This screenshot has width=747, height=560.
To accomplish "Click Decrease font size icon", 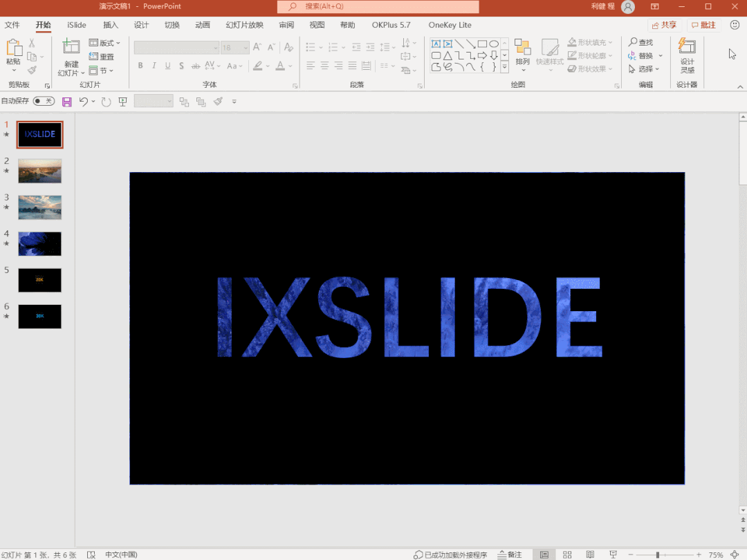I will 271,47.
